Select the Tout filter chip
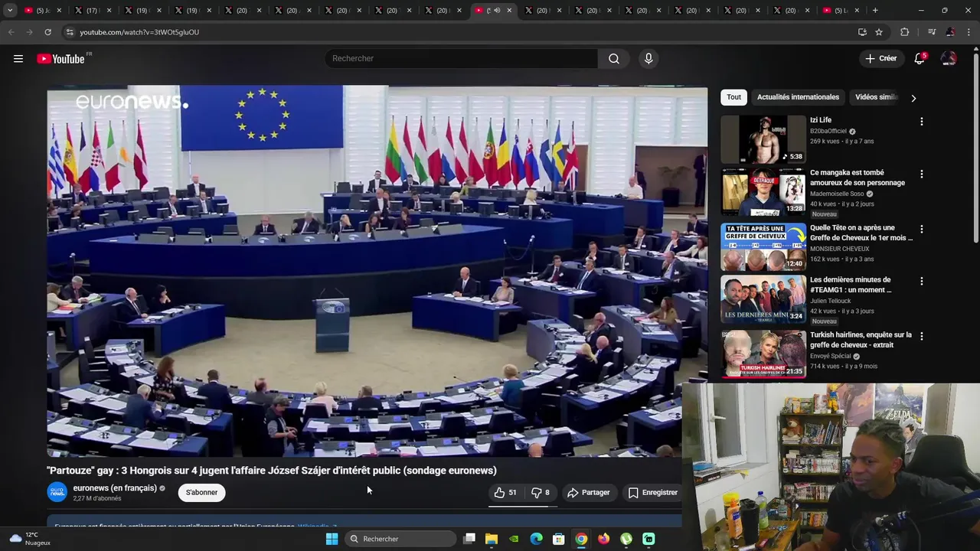The width and height of the screenshot is (980, 551). [733, 97]
